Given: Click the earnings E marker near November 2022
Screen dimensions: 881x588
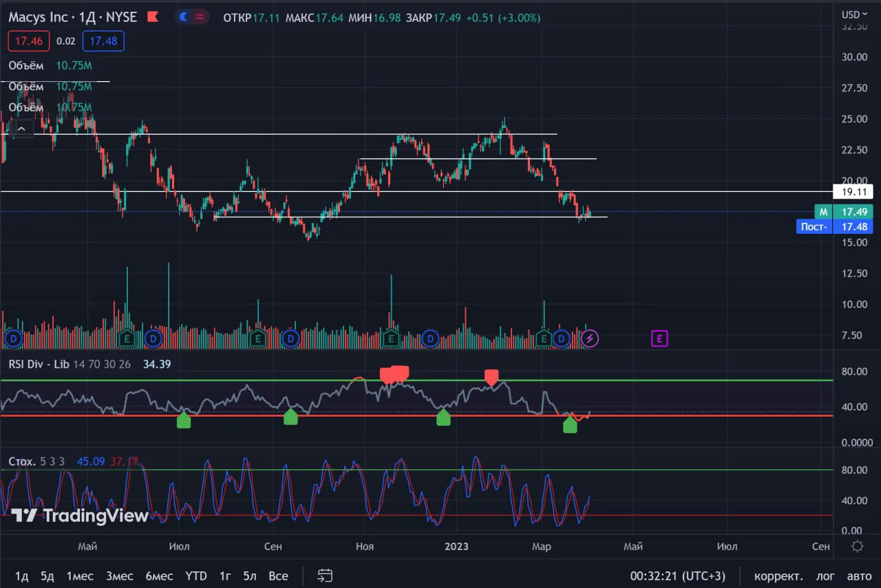Looking at the screenshot, I should click(391, 338).
